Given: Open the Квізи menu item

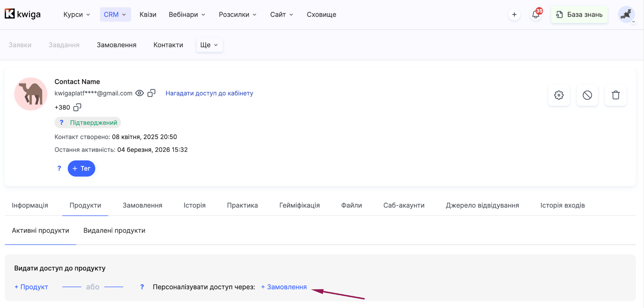Looking at the screenshot, I should coord(148,14).
